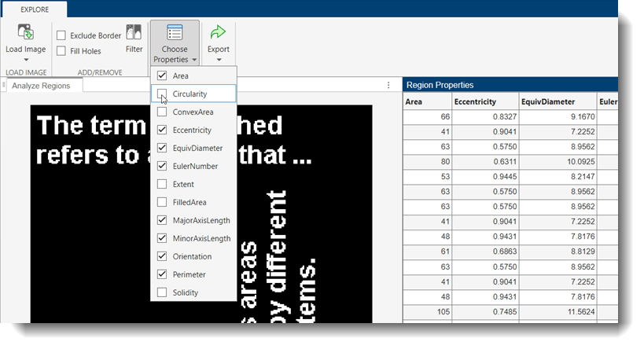Select the Area cell with value 53
This screenshot has height=349, width=644.
[427, 177]
